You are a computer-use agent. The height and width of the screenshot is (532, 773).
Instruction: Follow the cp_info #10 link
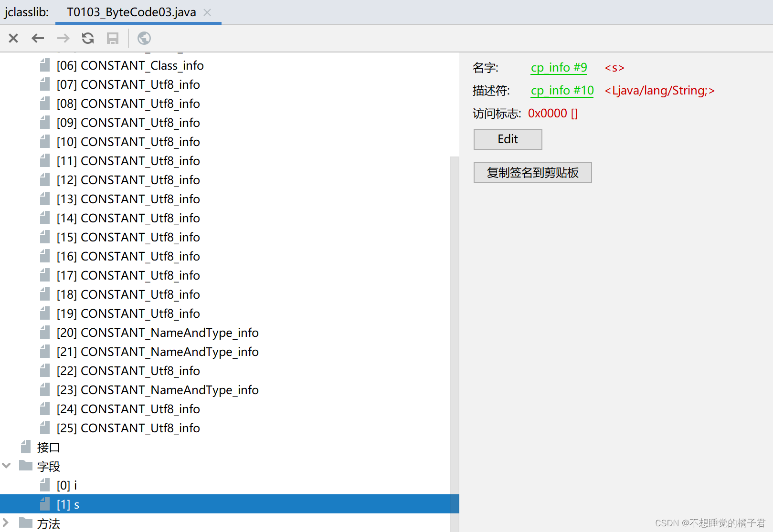point(562,91)
